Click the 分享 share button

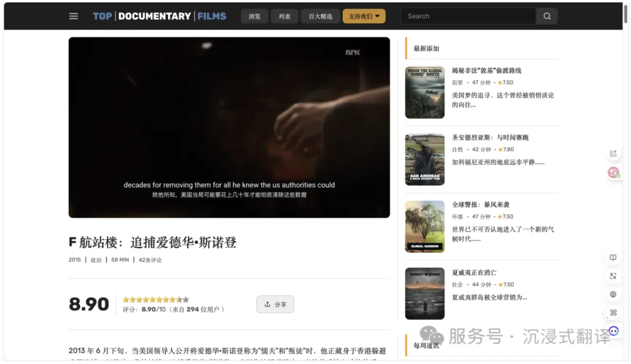(276, 304)
